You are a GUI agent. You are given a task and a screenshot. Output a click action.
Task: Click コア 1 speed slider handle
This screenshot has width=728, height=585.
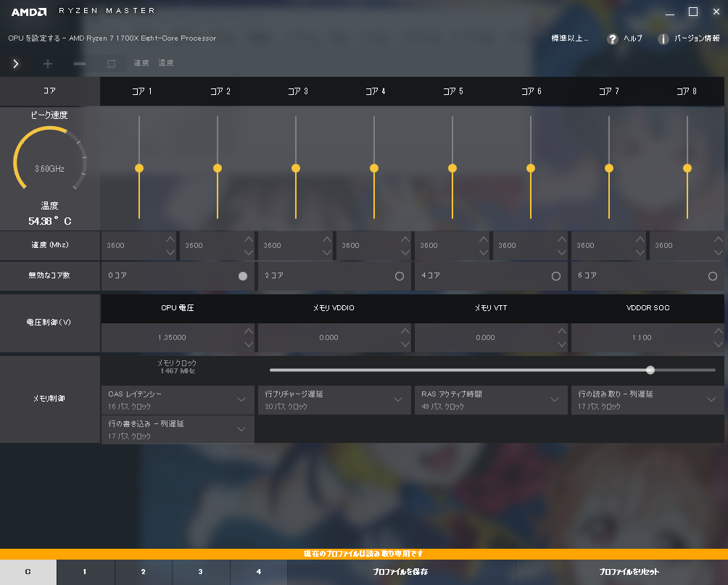tap(139, 168)
